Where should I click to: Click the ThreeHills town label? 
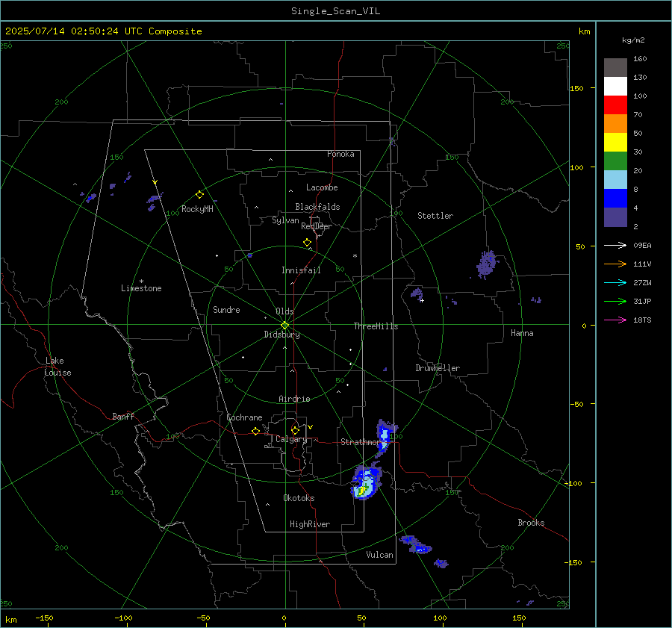point(376,326)
